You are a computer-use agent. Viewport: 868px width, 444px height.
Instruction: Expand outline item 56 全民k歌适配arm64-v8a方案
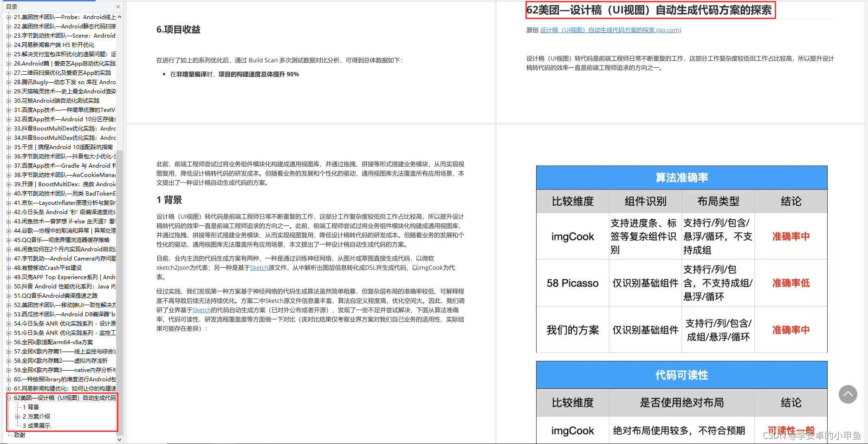pos(8,342)
